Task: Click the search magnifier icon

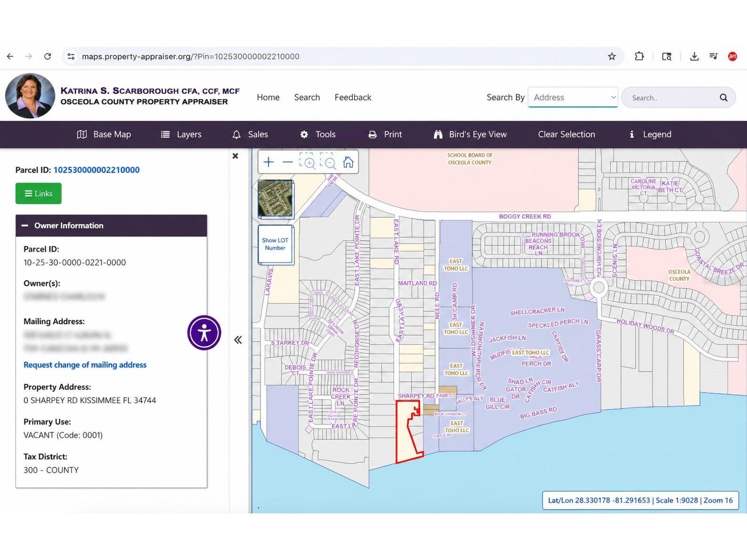Action: (723, 97)
